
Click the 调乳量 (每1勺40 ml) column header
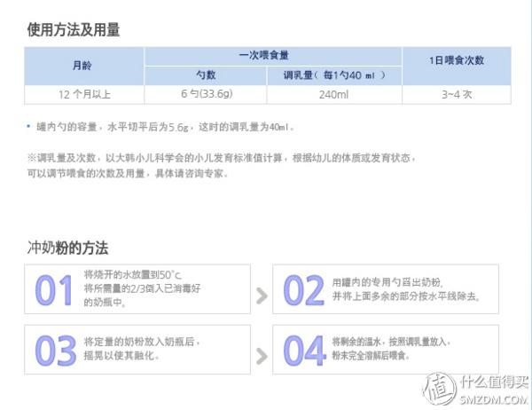334,75
